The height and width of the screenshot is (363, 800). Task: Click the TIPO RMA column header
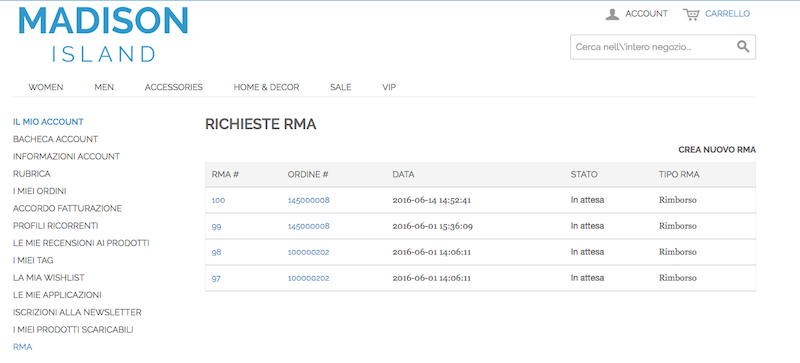coord(679,175)
